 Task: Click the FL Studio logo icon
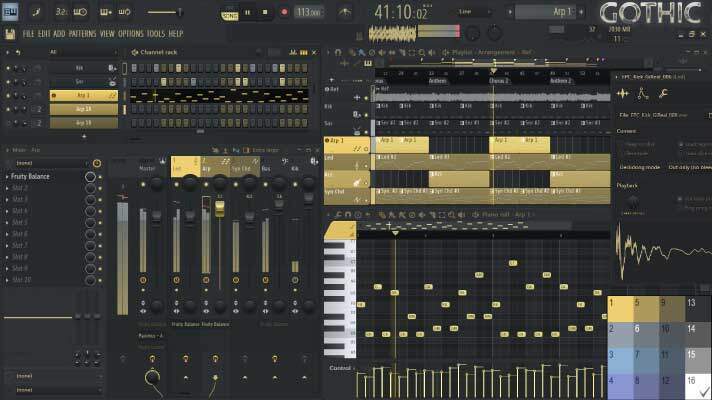[x=10, y=12]
